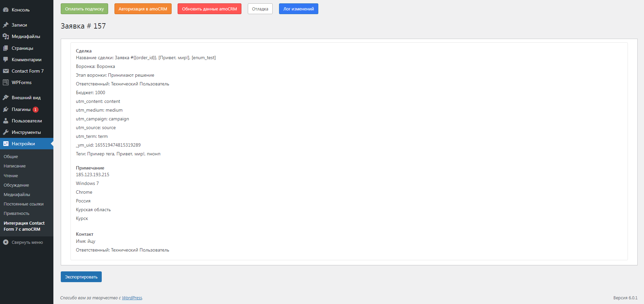The image size is (644, 304).
Task: Click the Страницы pages icon
Action: (x=6, y=48)
